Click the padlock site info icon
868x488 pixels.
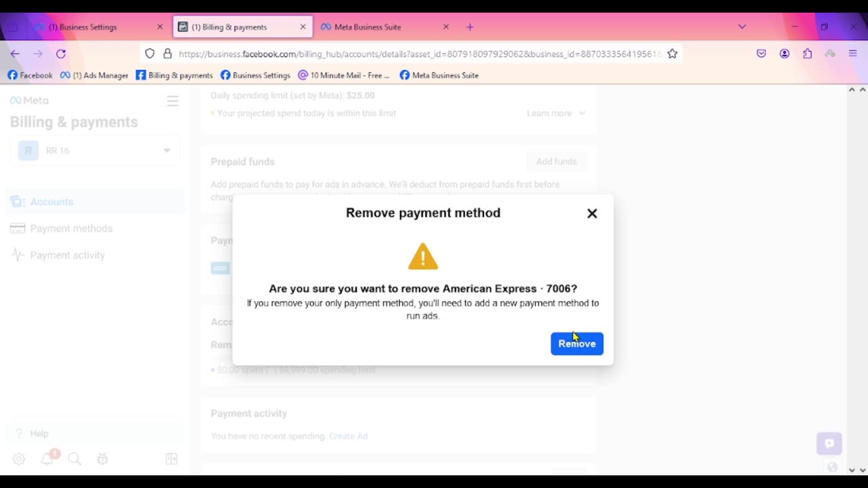(x=167, y=54)
